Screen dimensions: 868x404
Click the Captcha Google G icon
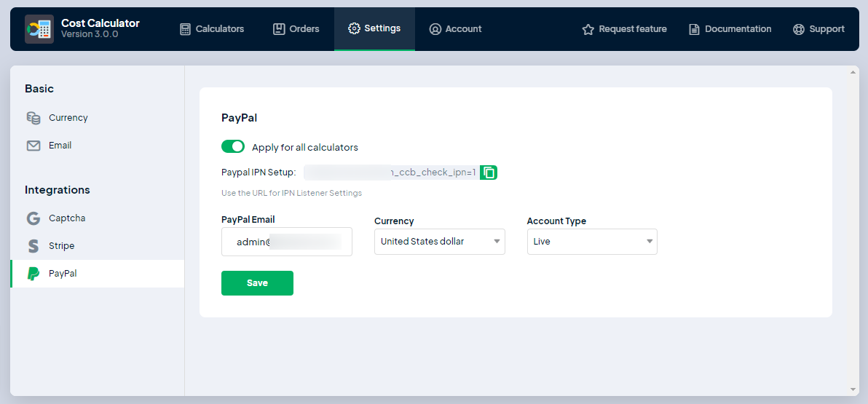coord(33,218)
